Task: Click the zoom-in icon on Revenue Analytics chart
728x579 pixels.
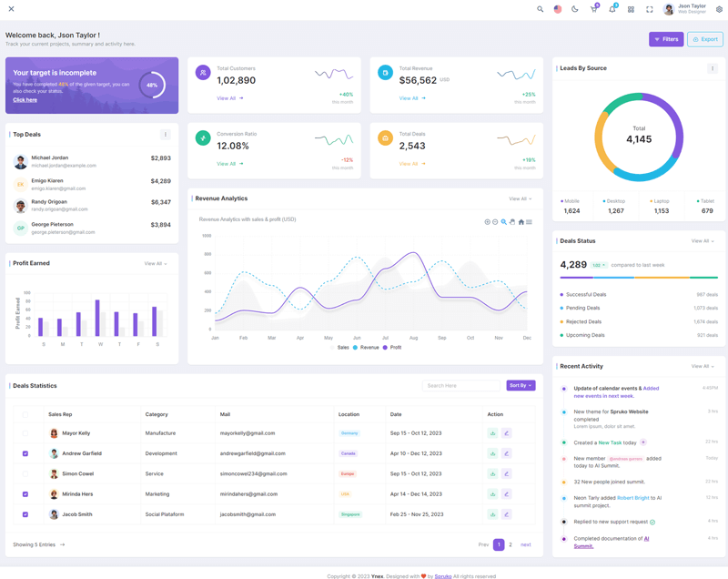Action: point(488,222)
